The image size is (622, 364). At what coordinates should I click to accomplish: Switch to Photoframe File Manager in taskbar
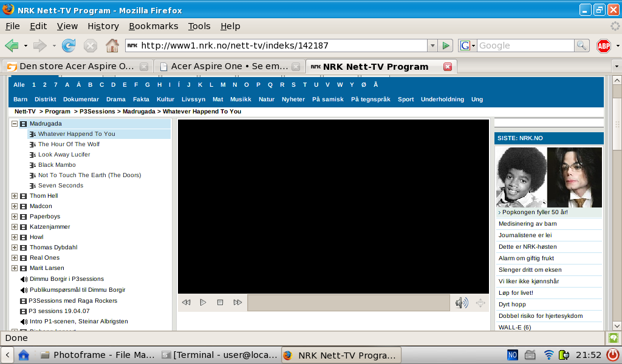point(98,355)
